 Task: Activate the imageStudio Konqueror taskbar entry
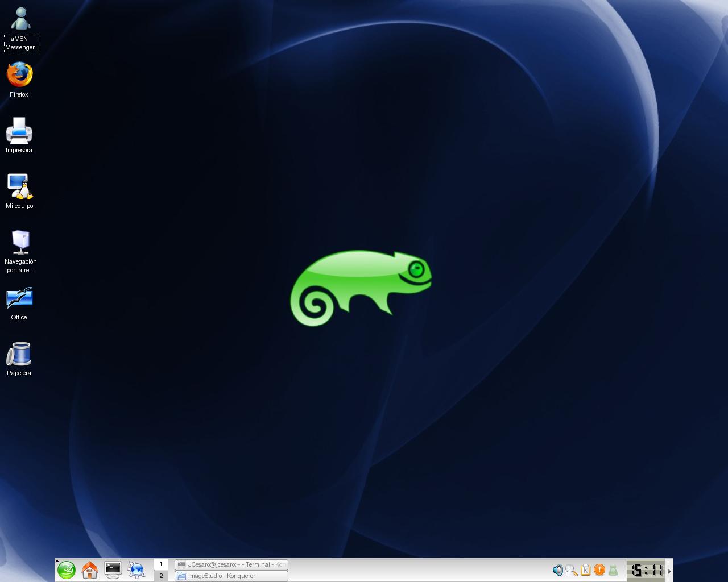point(231,576)
